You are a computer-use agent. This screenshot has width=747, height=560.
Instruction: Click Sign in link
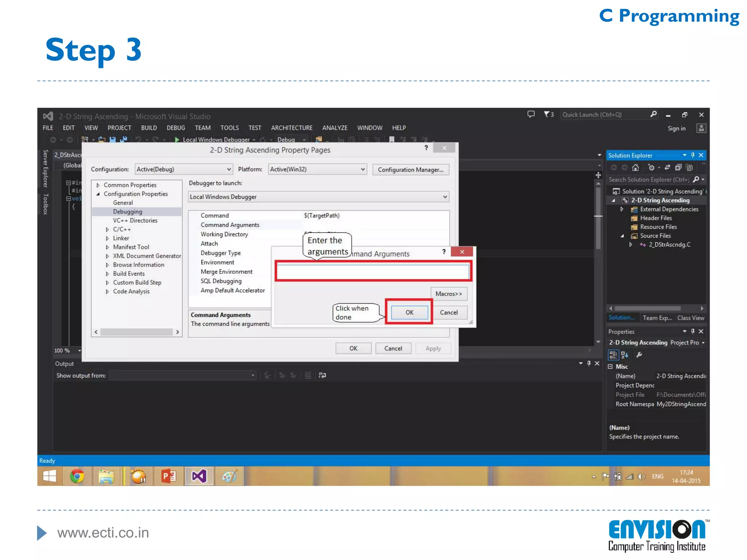click(676, 128)
